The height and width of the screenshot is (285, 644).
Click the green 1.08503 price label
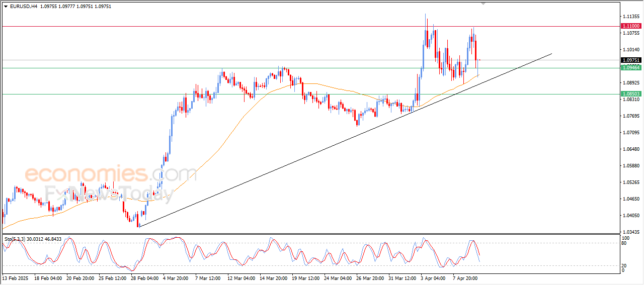[x=631, y=93]
